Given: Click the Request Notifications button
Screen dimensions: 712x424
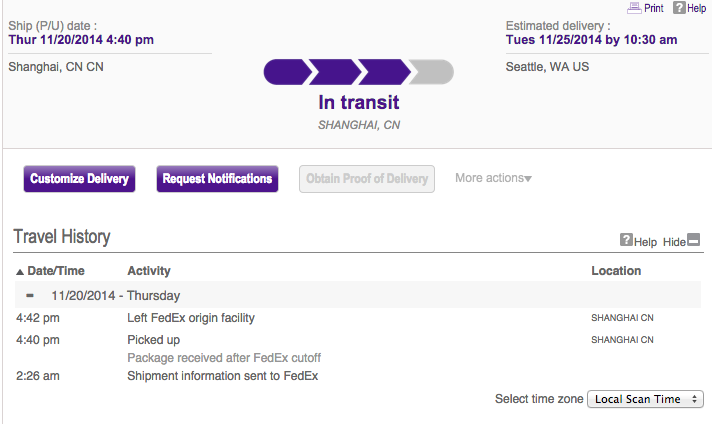Looking at the screenshot, I should click(217, 179).
